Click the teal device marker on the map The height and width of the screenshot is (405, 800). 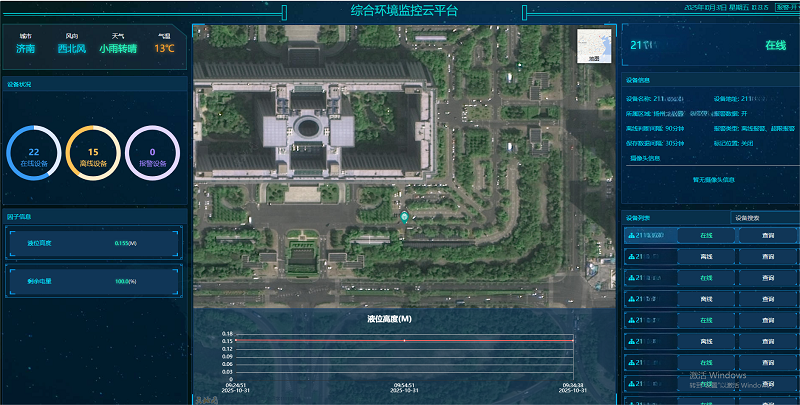tap(404, 216)
